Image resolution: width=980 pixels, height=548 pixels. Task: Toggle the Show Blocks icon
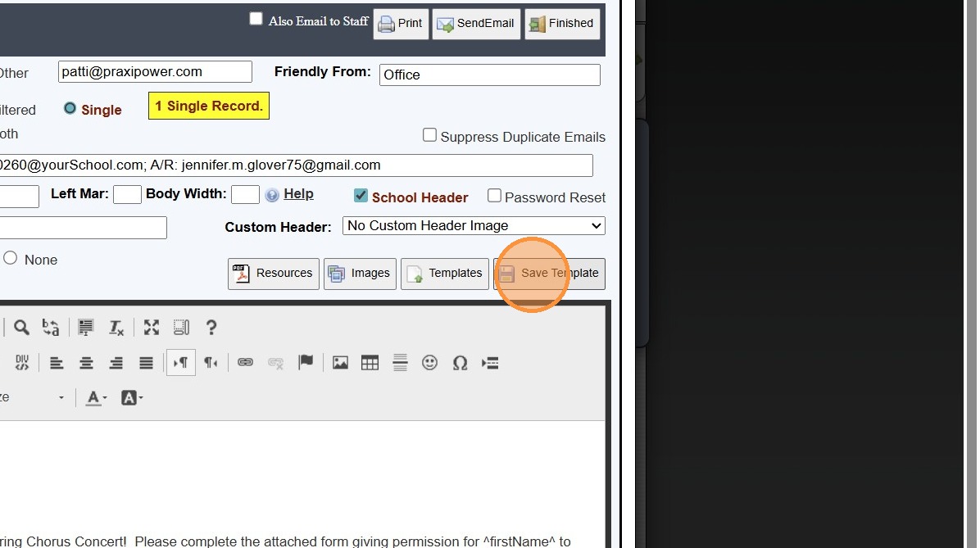click(181, 328)
